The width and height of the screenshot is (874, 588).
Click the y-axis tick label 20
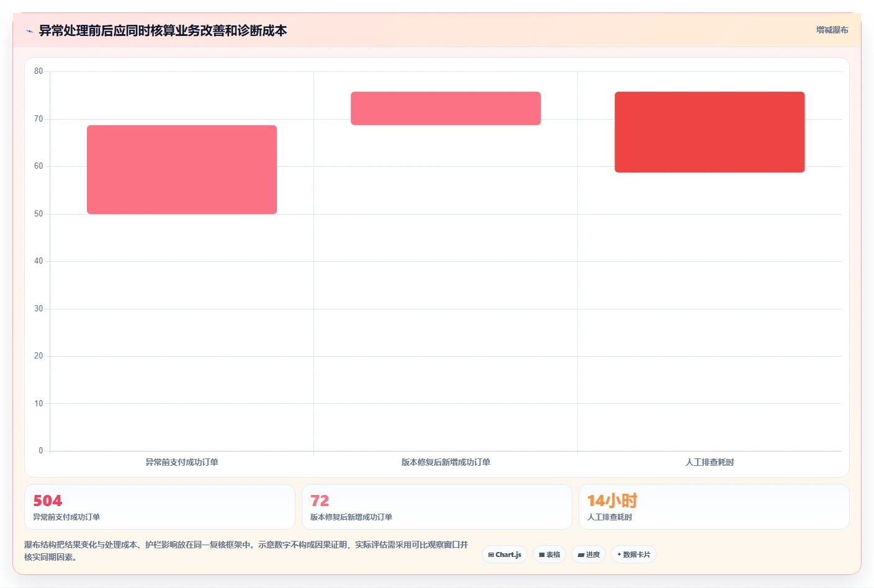click(x=38, y=356)
